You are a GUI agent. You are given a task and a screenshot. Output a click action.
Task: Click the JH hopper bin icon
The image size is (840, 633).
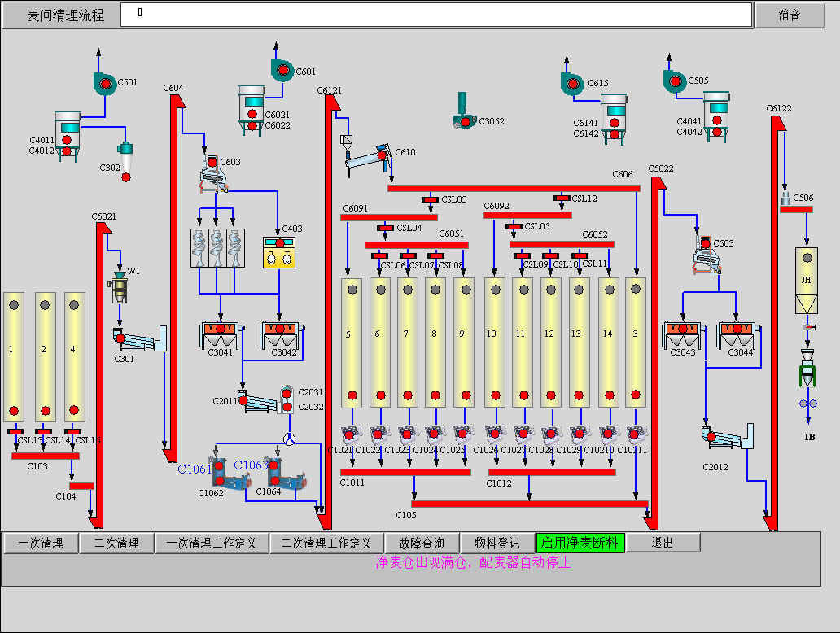pyautogui.click(x=807, y=280)
